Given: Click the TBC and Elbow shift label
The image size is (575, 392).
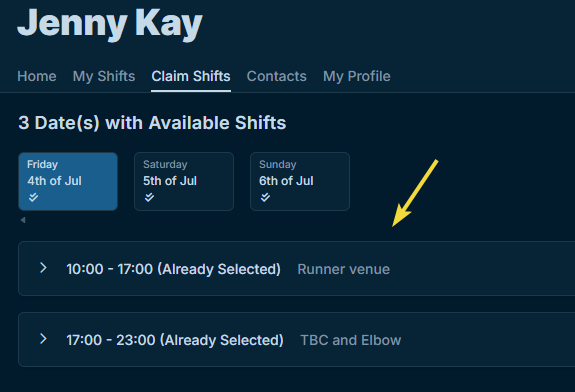Looking at the screenshot, I should [x=351, y=340].
